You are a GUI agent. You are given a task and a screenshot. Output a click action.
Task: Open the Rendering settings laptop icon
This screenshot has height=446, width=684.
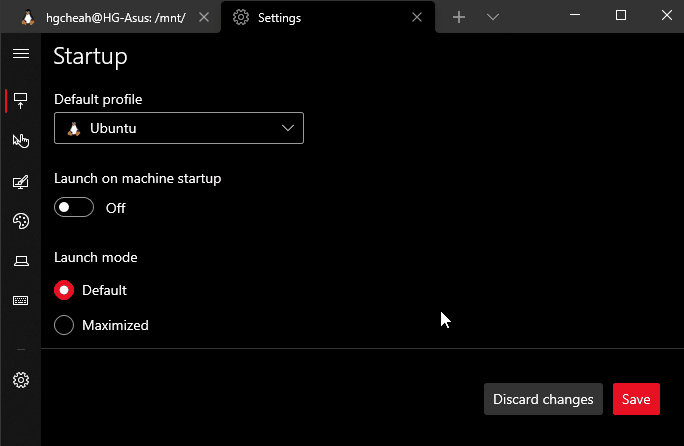21,261
